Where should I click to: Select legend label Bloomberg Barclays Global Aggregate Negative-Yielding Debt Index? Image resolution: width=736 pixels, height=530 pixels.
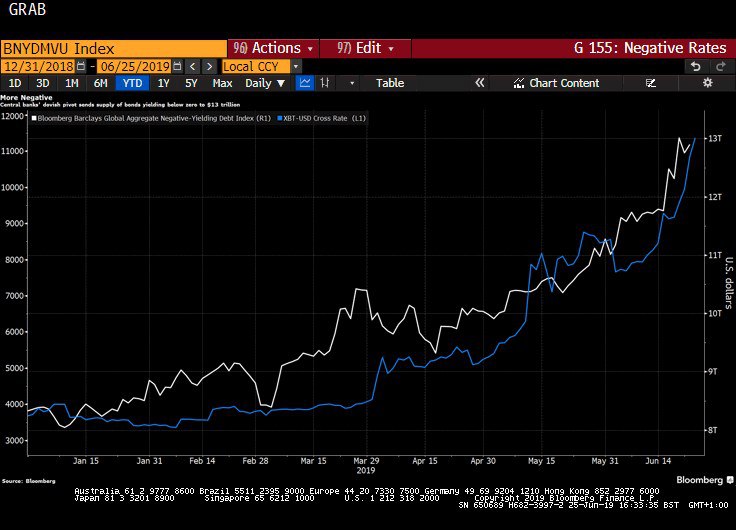tap(154, 118)
